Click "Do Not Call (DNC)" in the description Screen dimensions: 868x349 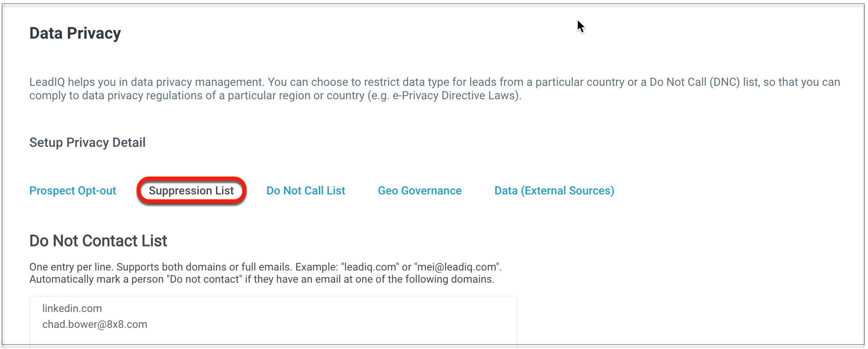pyautogui.click(x=694, y=82)
